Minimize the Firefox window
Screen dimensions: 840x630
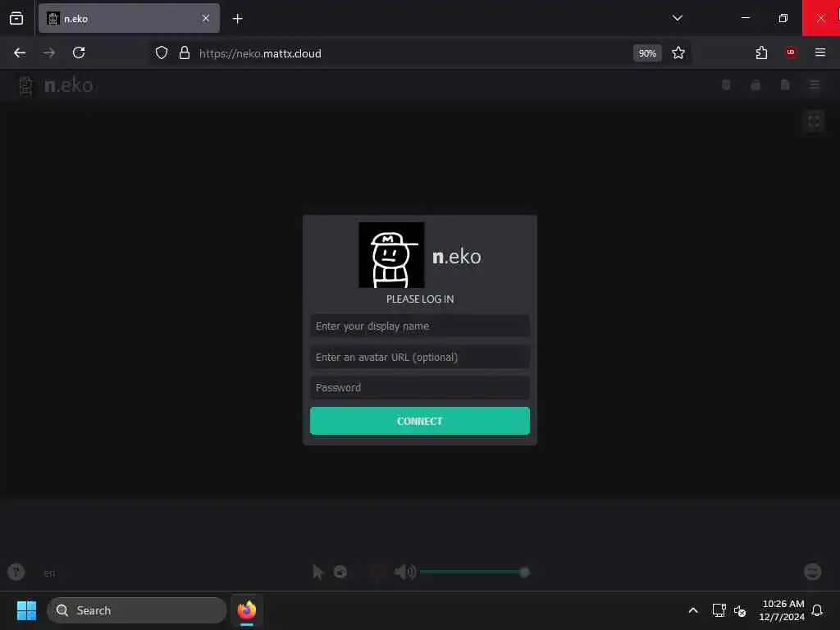[745, 18]
